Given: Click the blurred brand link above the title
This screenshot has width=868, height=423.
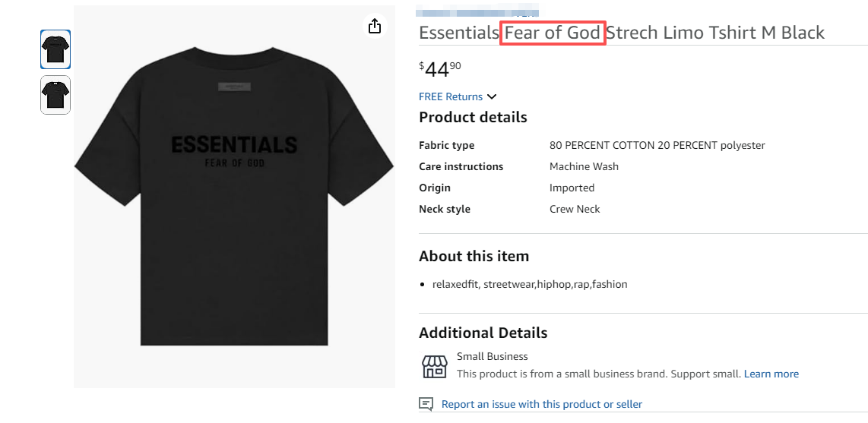Looking at the screenshot, I should tap(479, 13).
